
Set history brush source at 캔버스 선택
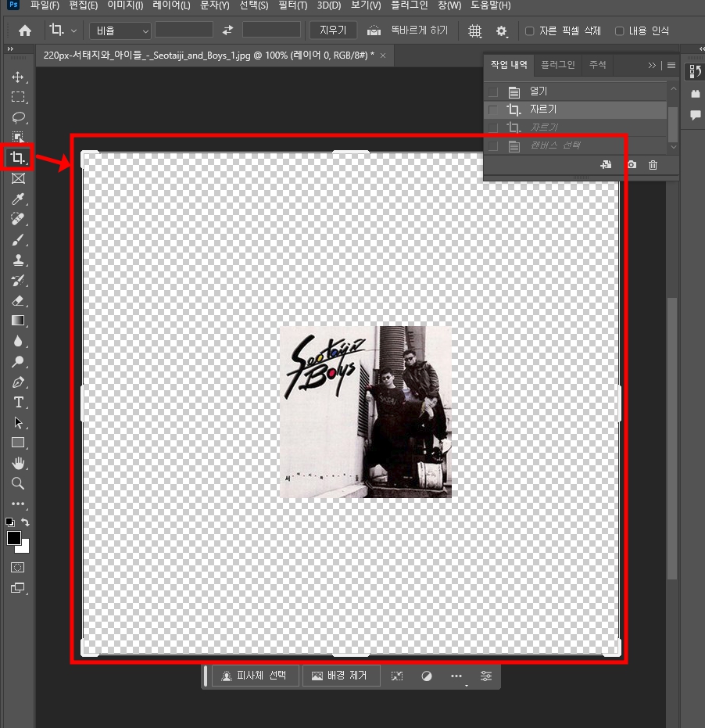[x=493, y=145]
